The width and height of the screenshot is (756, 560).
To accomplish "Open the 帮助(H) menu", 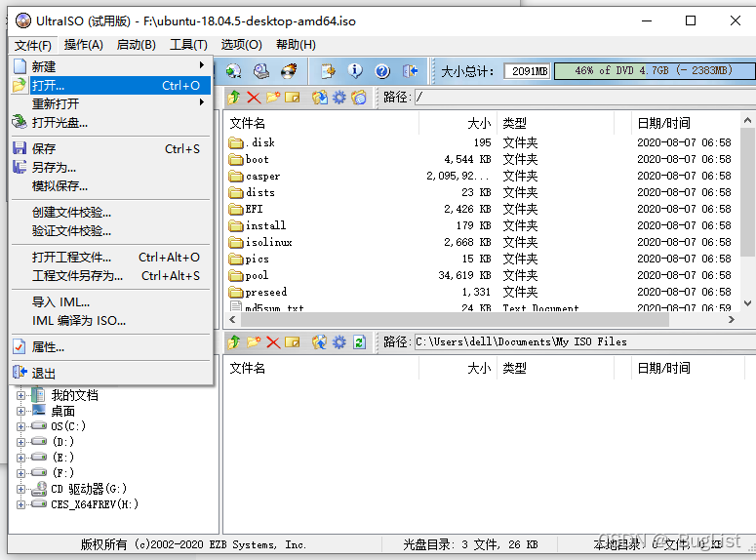I will click(296, 45).
